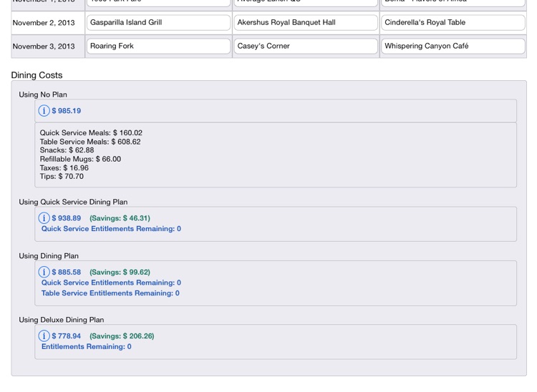The height and width of the screenshot is (392, 537).
Task: Open info icon beside $ 985.19 total
Action: (x=44, y=110)
